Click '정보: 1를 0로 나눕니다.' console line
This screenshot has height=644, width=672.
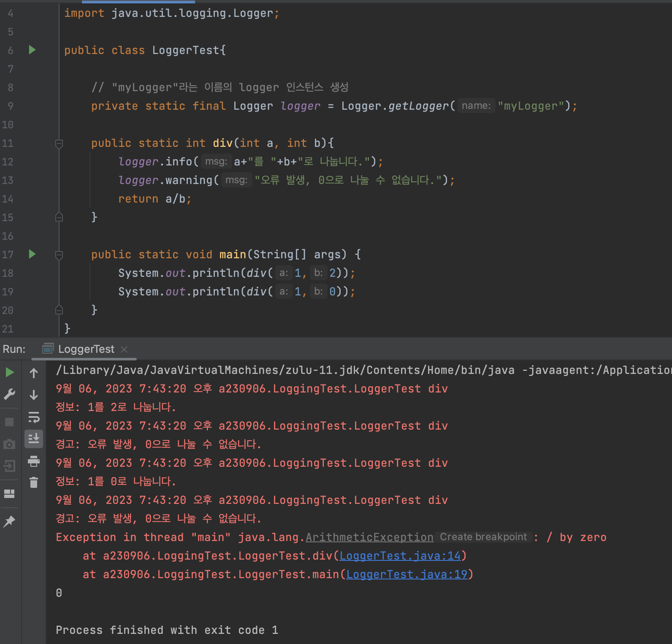click(x=116, y=482)
